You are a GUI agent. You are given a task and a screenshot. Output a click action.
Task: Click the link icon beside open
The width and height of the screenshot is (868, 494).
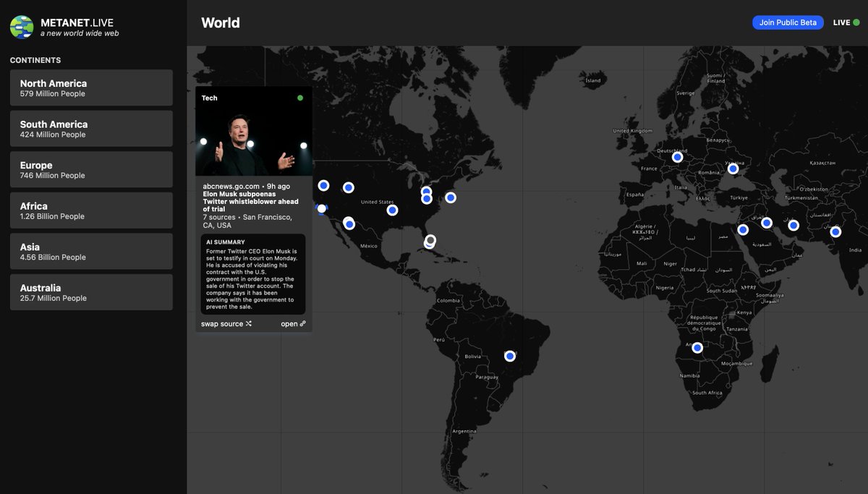point(303,324)
